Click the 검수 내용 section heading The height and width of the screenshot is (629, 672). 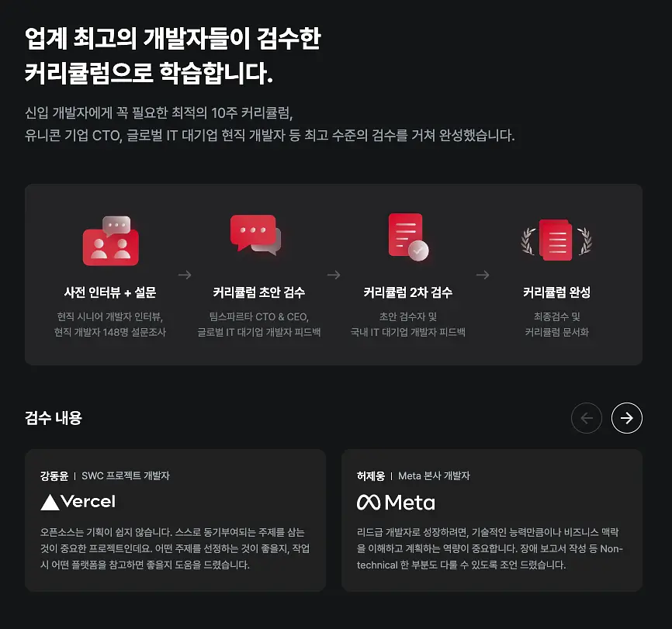[54, 418]
